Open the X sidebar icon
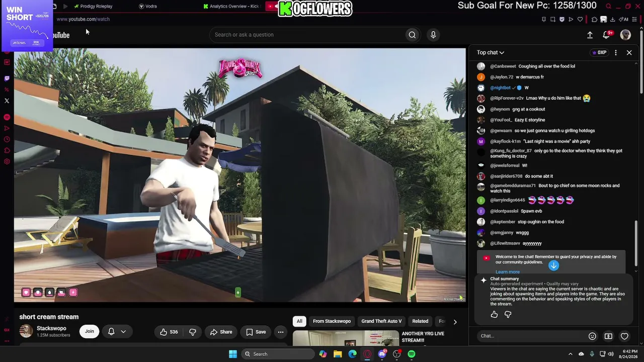This screenshot has width=644, height=362. pos(7,101)
